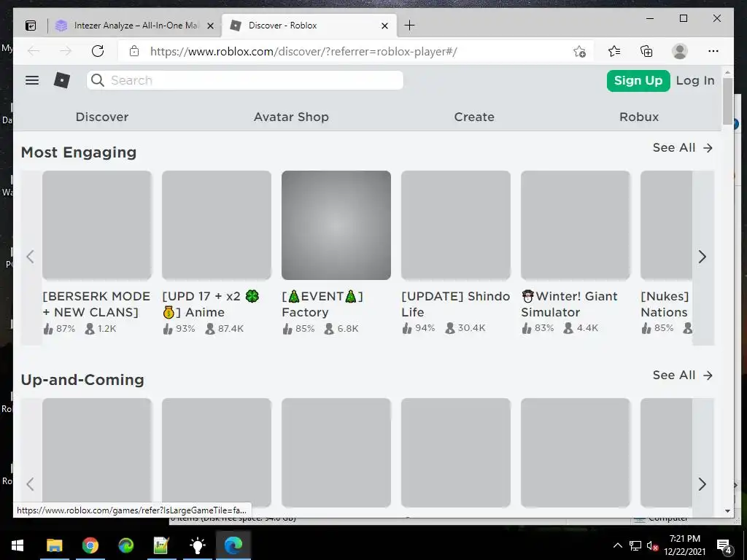Focus the Roblox Search field
The width and height of the screenshot is (747, 560).
coord(245,80)
